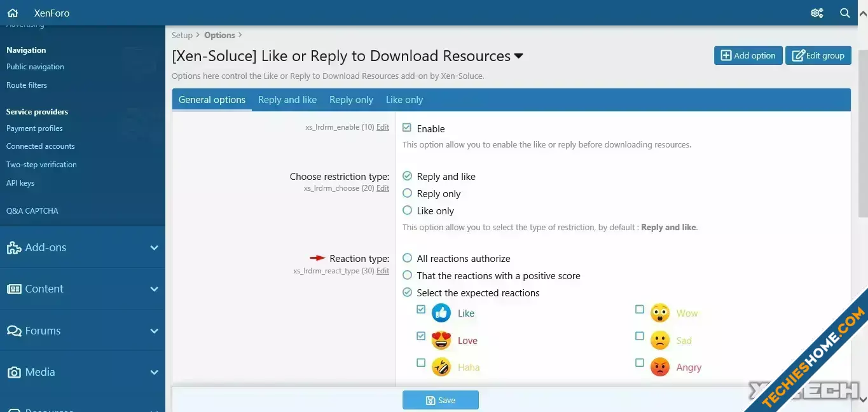Check the Haha reaction checkbox
Image resolution: width=868 pixels, height=412 pixels.
[x=421, y=362]
